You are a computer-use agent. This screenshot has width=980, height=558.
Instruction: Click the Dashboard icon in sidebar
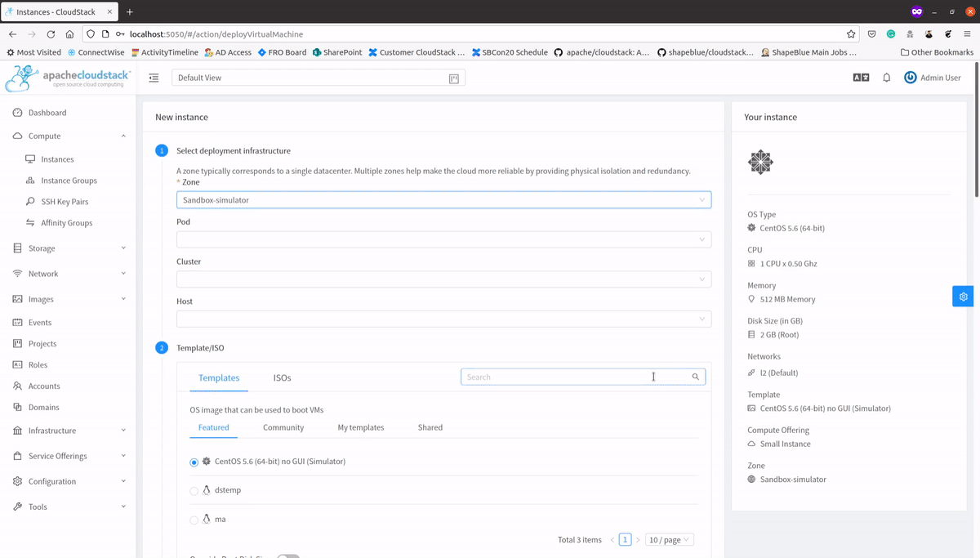[18, 113]
